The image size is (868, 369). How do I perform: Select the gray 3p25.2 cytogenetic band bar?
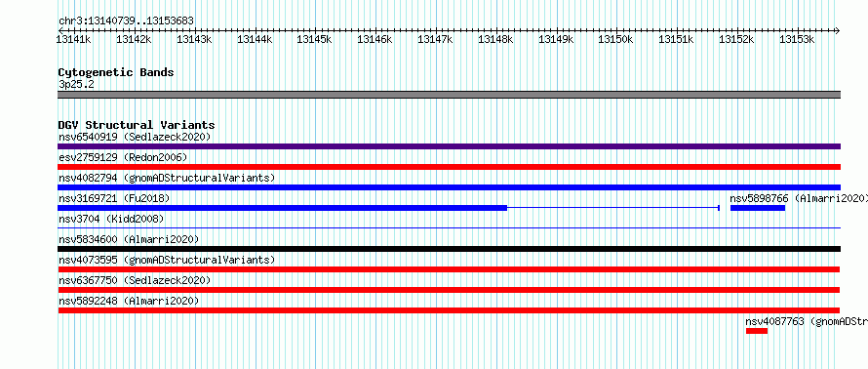(449, 95)
